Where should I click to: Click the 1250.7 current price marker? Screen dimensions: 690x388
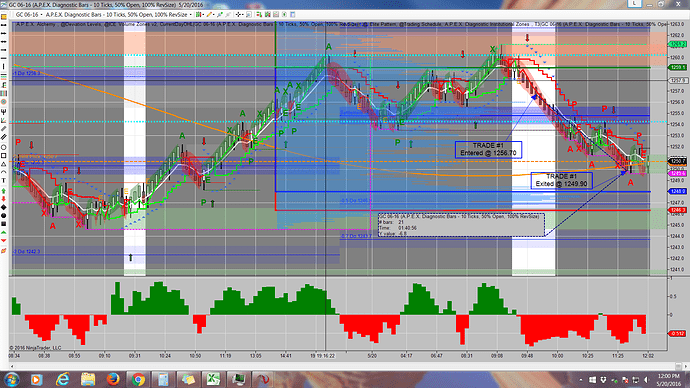point(677,161)
